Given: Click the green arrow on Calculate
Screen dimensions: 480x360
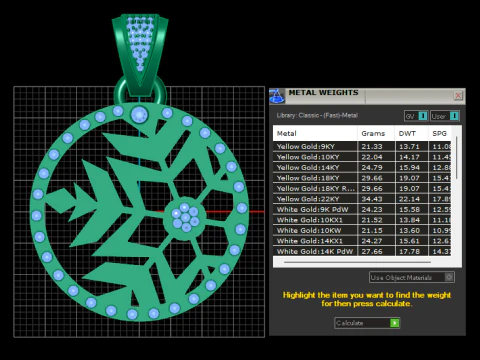Looking at the screenshot, I should point(395,323).
